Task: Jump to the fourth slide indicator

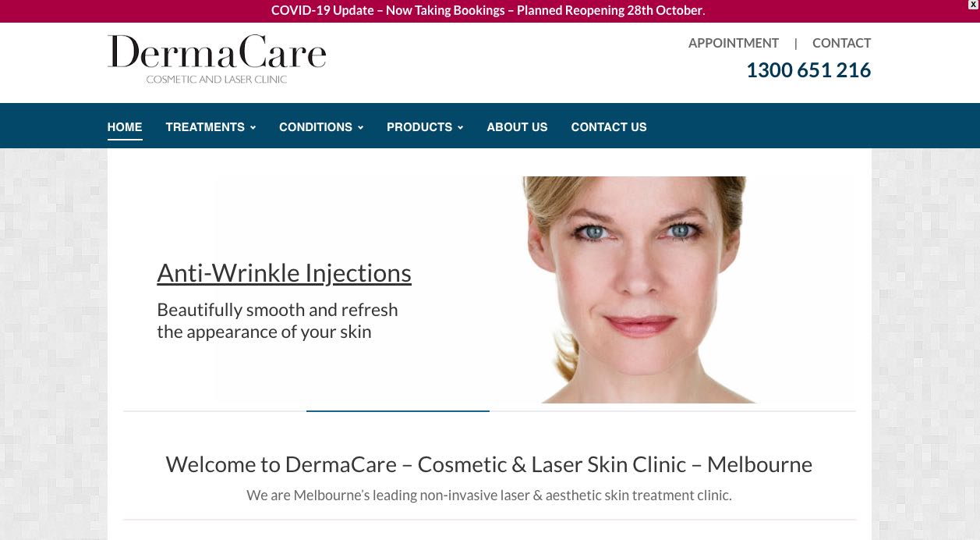Action: 764,410
